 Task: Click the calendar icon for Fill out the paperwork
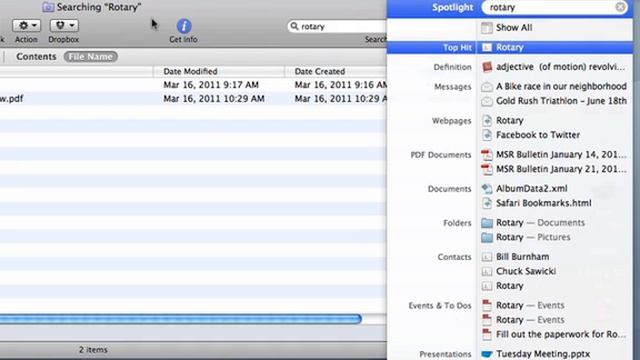tap(487, 334)
